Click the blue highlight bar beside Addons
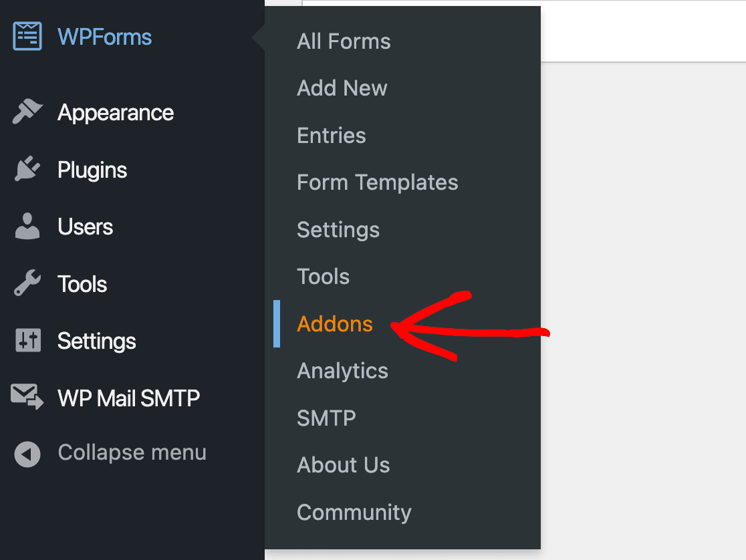This screenshot has height=560, width=746. (277, 323)
